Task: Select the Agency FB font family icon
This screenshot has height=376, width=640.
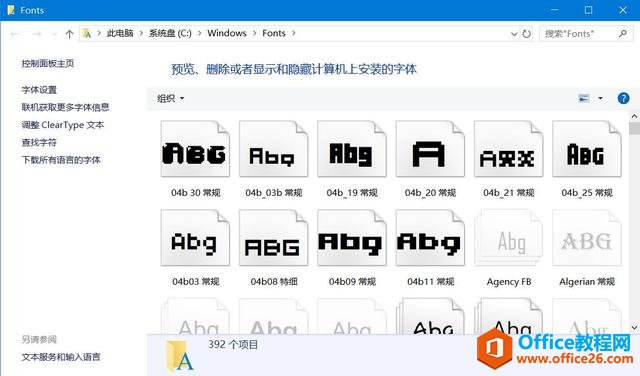Action: 509,238
